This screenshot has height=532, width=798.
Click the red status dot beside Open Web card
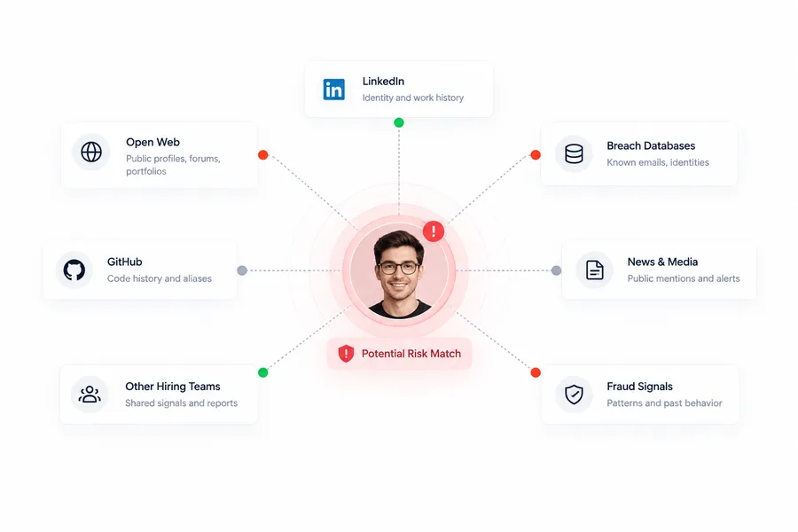pos(263,155)
